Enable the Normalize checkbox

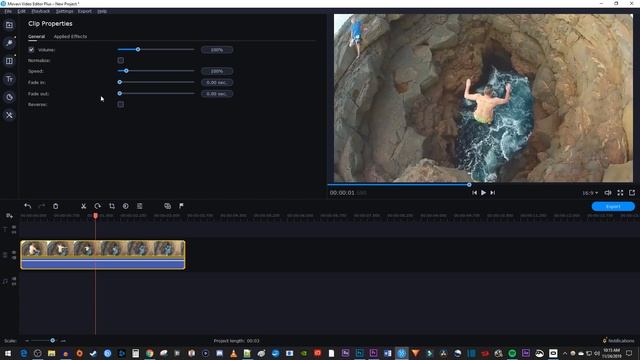pos(120,60)
